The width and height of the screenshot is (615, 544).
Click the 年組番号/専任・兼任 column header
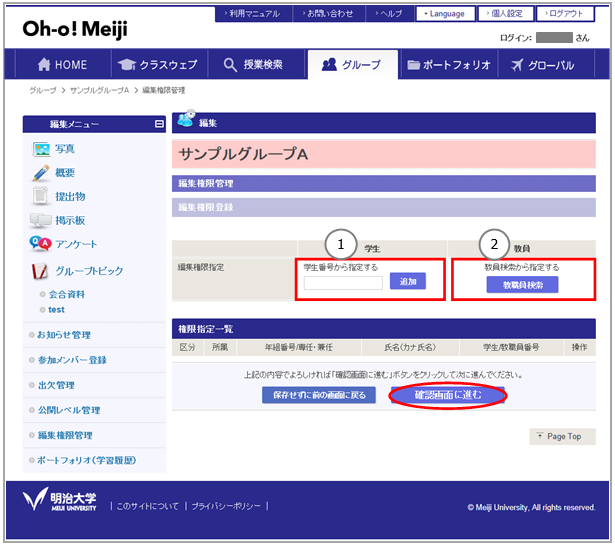click(x=298, y=348)
